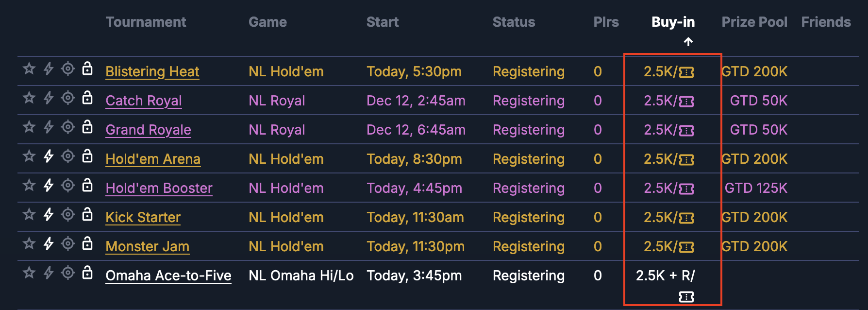The image size is (868, 310).
Task: Click the ticket icon in Monster Jam buy-in
Action: pyautogui.click(x=686, y=248)
